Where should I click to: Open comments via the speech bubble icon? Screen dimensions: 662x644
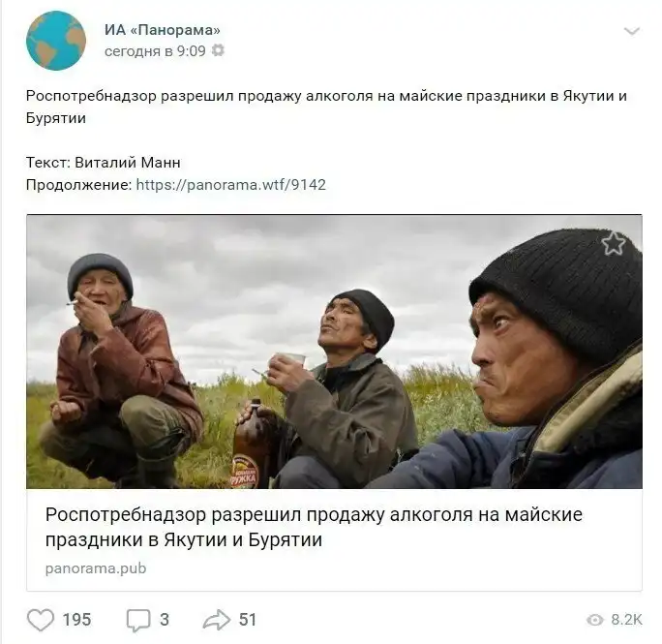click(x=138, y=621)
